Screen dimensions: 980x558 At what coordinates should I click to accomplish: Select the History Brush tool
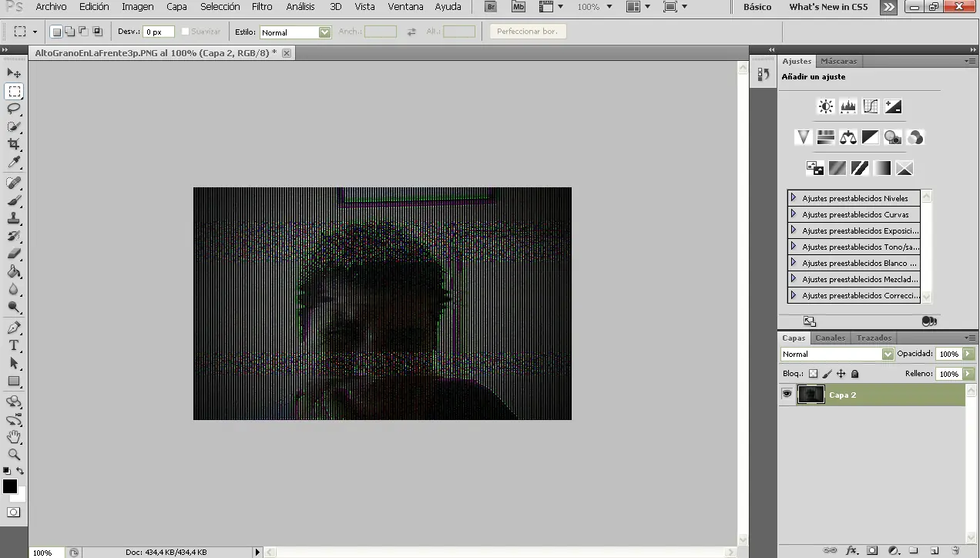14,236
